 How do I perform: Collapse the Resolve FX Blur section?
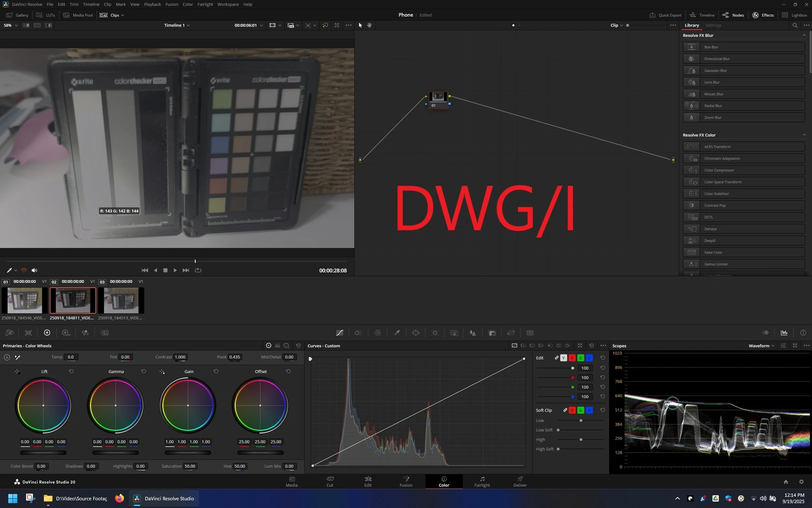pyautogui.click(x=804, y=35)
